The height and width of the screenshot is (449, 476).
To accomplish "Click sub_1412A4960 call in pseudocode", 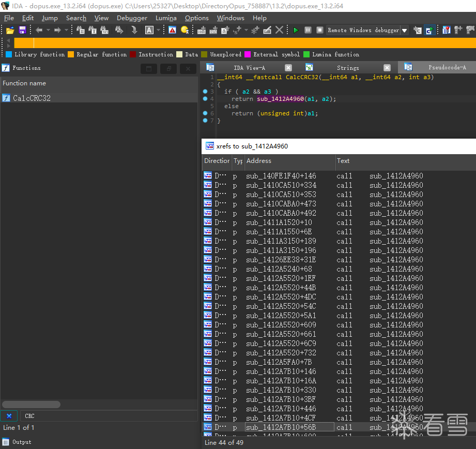I will click(280, 99).
